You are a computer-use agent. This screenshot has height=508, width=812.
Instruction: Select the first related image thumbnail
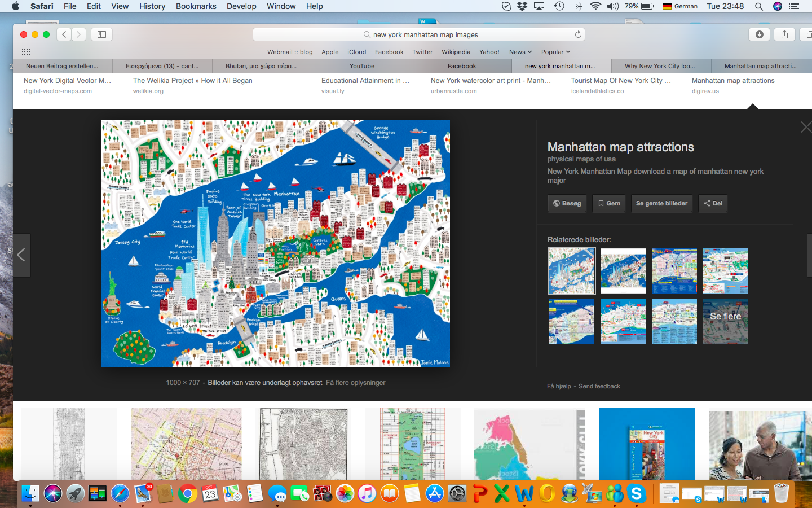(572, 271)
